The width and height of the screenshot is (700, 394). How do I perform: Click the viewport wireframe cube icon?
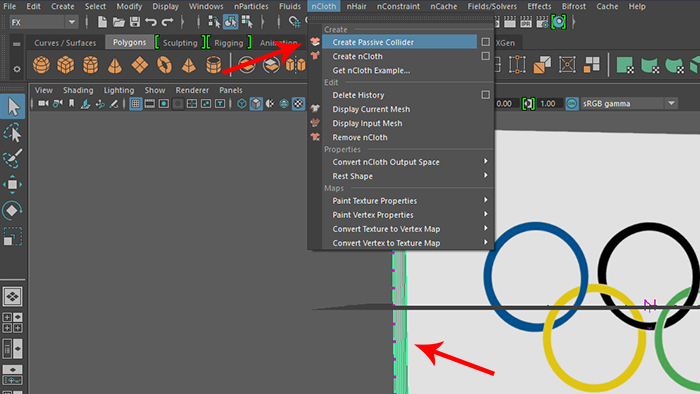click(242, 104)
